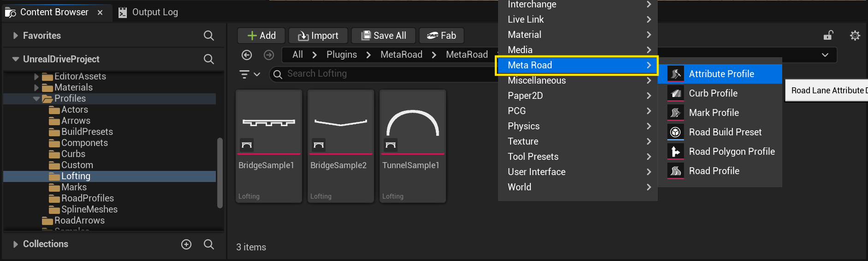This screenshot has height=261, width=868.
Task: Expand the EditorAssets folder
Action: 36,77
